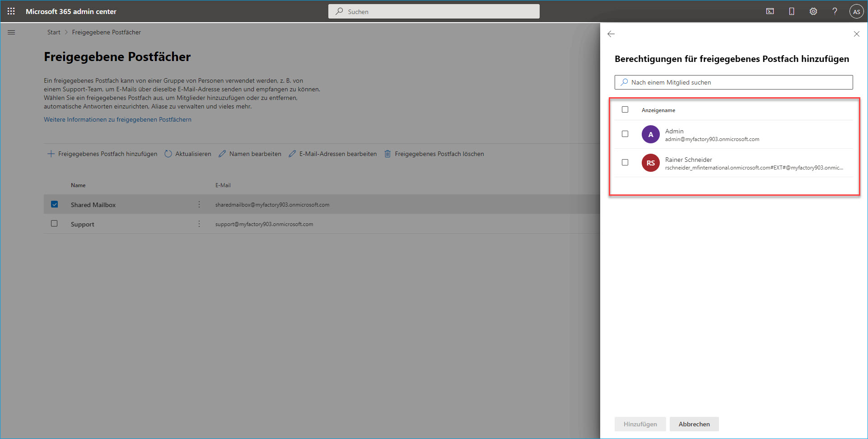The width and height of the screenshot is (868, 439).
Task: Click Freigegebenes Postfach hinzufügen toolbar item
Action: 103,154
